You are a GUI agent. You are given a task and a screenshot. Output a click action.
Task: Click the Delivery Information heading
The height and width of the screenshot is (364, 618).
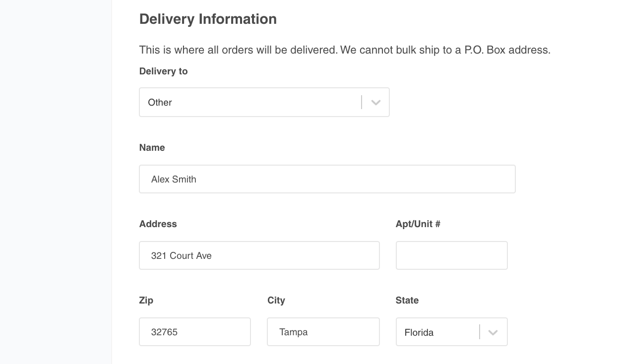coord(208,19)
